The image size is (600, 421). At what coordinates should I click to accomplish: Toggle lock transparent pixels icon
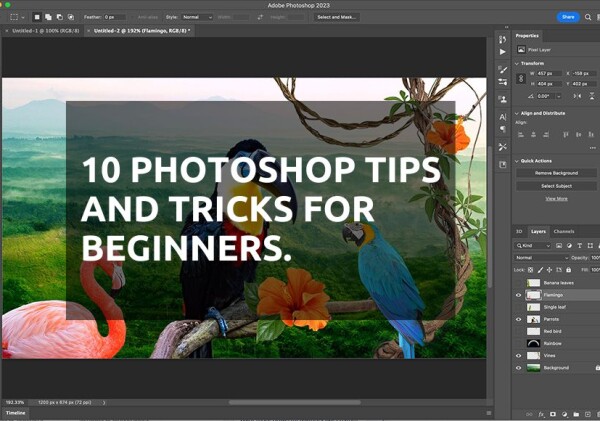coord(530,270)
